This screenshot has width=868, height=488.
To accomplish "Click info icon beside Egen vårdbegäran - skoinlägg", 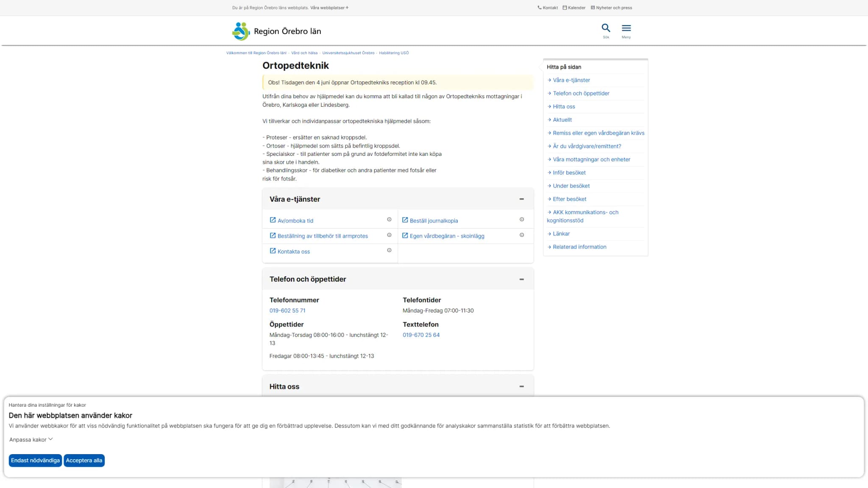I will pos(522,235).
